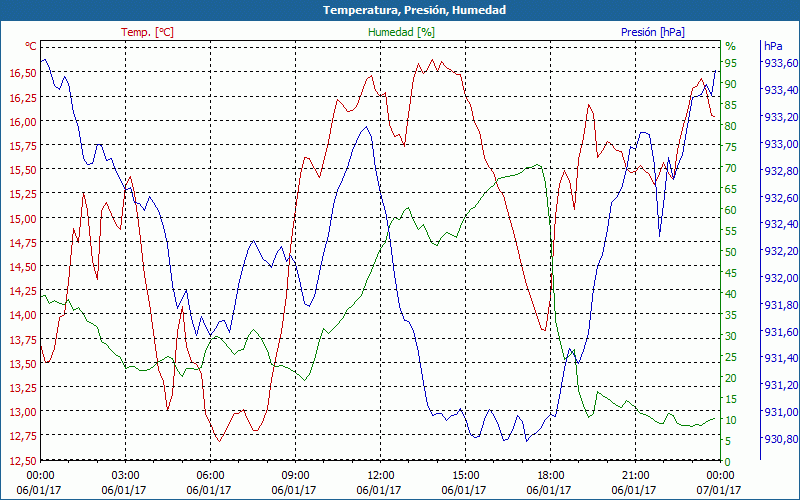Click the 933,00 pressure axis value
This screenshot has width=800, height=500.
pos(781,144)
